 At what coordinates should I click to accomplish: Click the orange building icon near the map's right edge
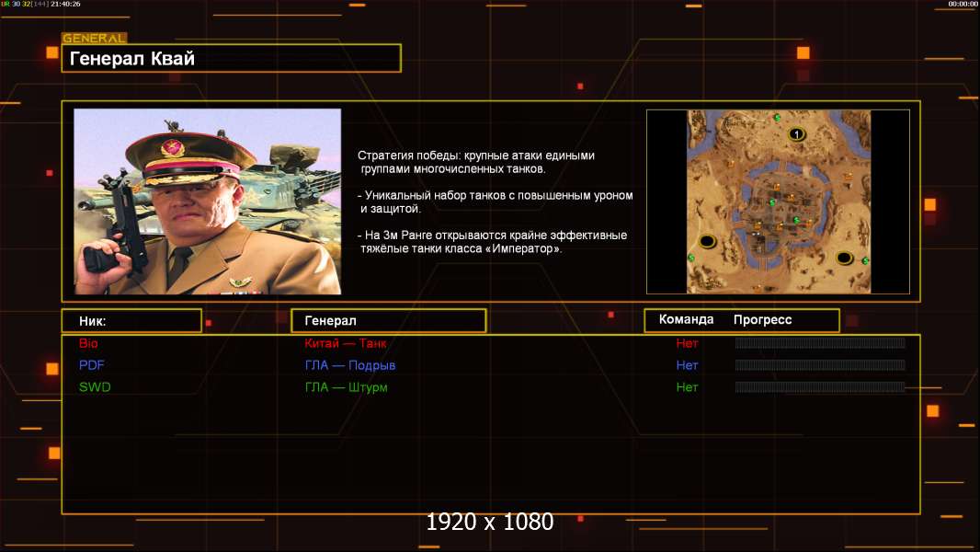coord(848,178)
